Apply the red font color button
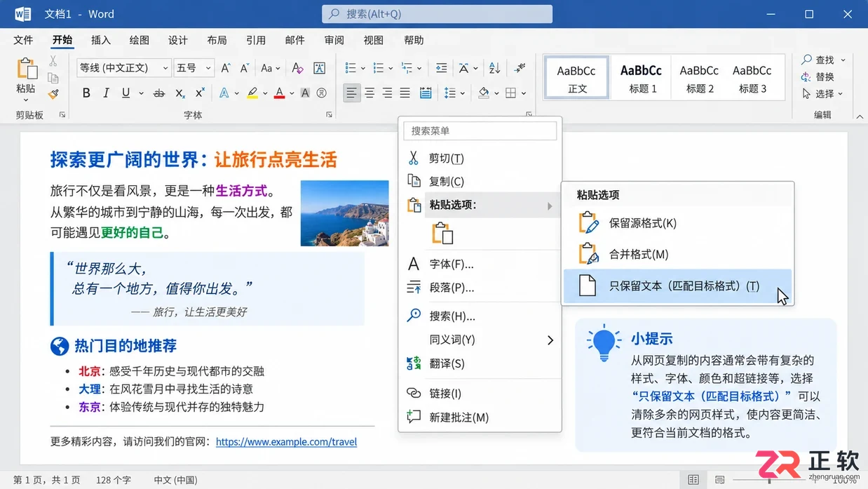The width and height of the screenshot is (868, 489). pyautogui.click(x=280, y=93)
